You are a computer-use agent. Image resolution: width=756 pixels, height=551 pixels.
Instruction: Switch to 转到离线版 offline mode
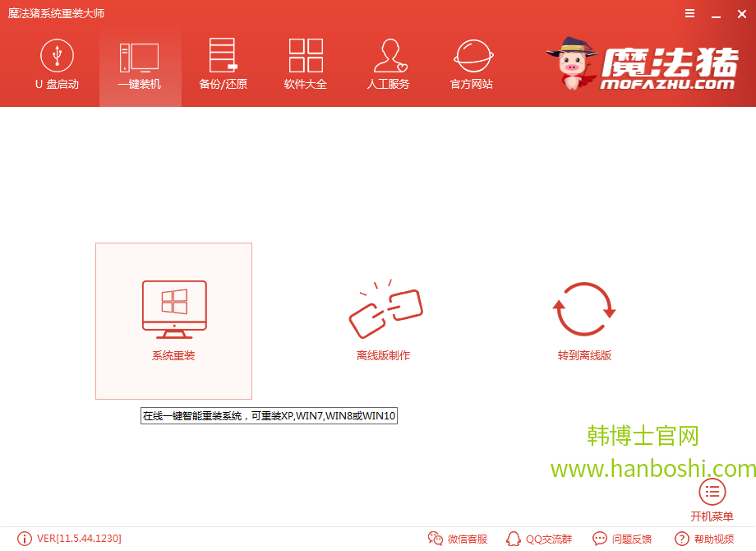(583, 321)
